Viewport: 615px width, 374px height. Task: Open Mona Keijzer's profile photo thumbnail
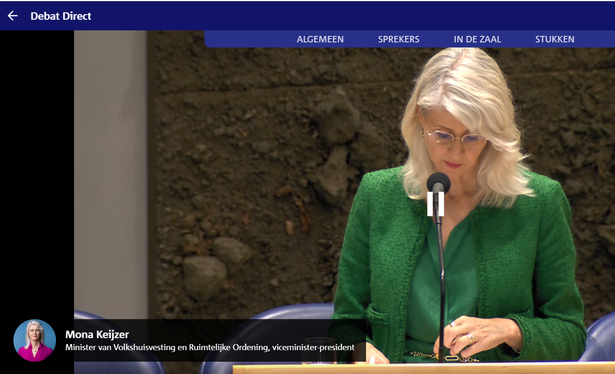35,340
